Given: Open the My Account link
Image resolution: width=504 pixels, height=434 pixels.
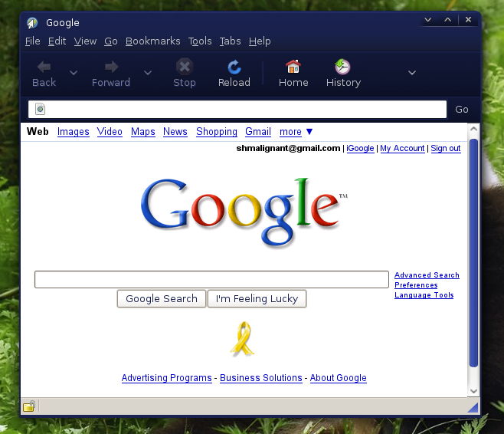Looking at the screenshot, I should (402, 148).
